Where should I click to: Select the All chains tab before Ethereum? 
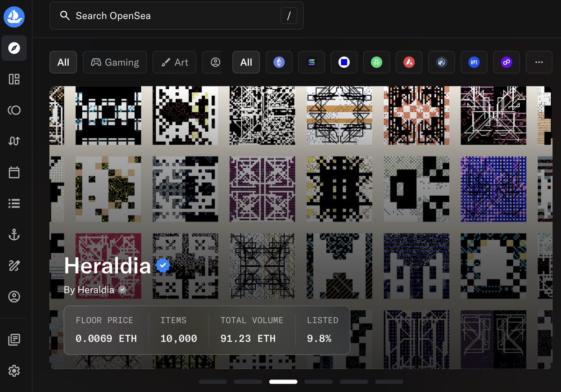tap(246, 62)
